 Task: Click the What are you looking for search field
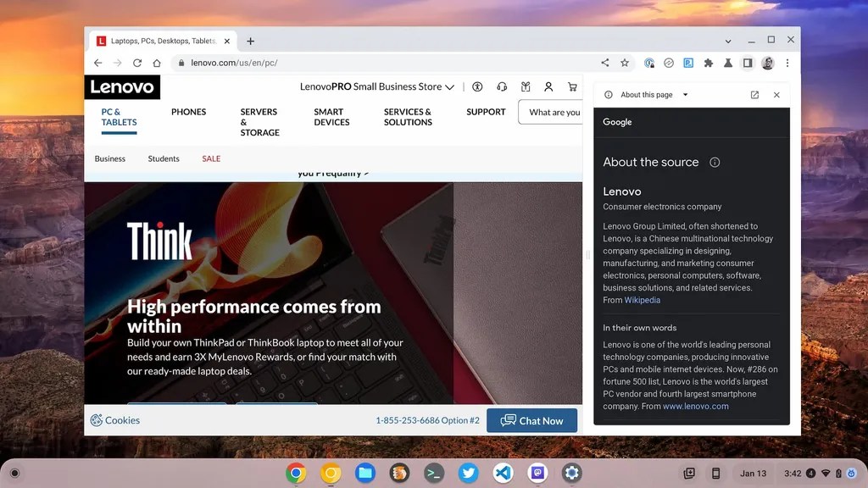[x=555, y=112]
